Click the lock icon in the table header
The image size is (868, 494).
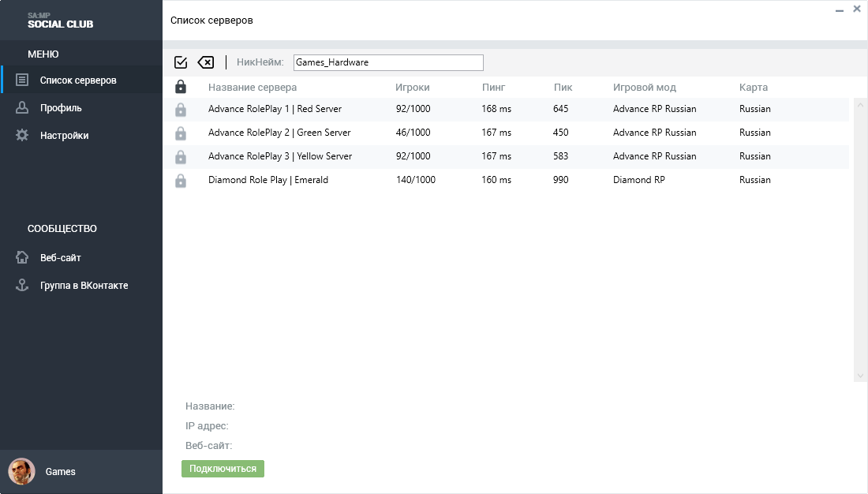[x=181, y=87]
